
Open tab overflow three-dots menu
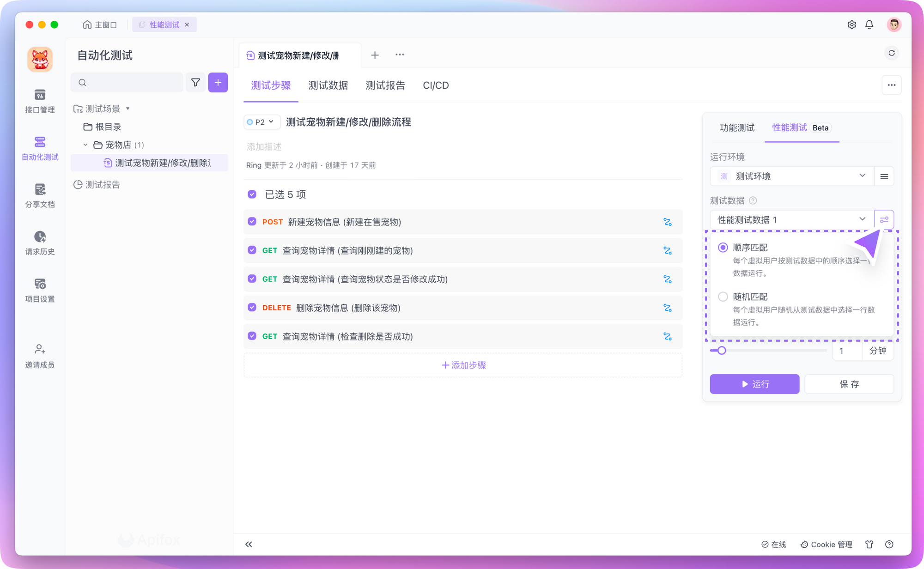click(400, 55)
